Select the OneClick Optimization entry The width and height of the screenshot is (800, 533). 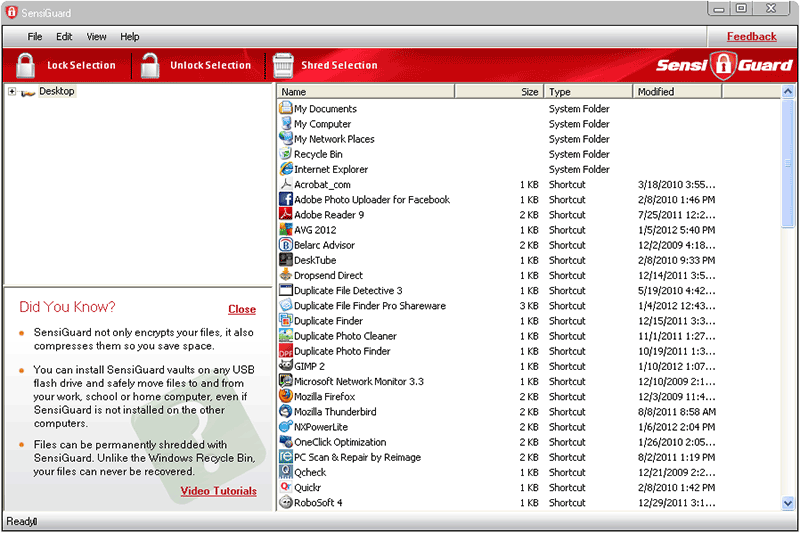(x=340, y=442)
